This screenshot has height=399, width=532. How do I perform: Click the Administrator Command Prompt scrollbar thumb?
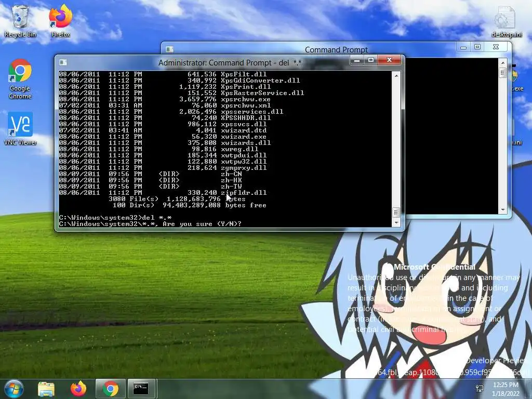tap(396, 212)
